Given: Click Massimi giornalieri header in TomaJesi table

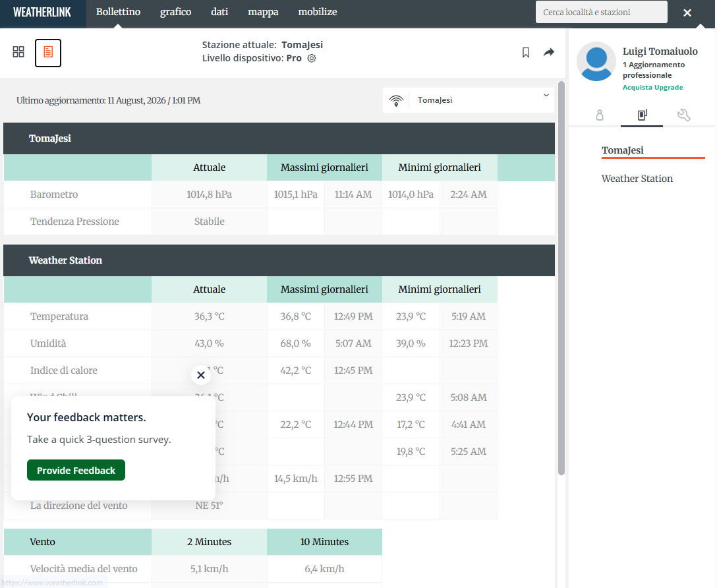Looking at the screenshot, I should click(324, 167).
